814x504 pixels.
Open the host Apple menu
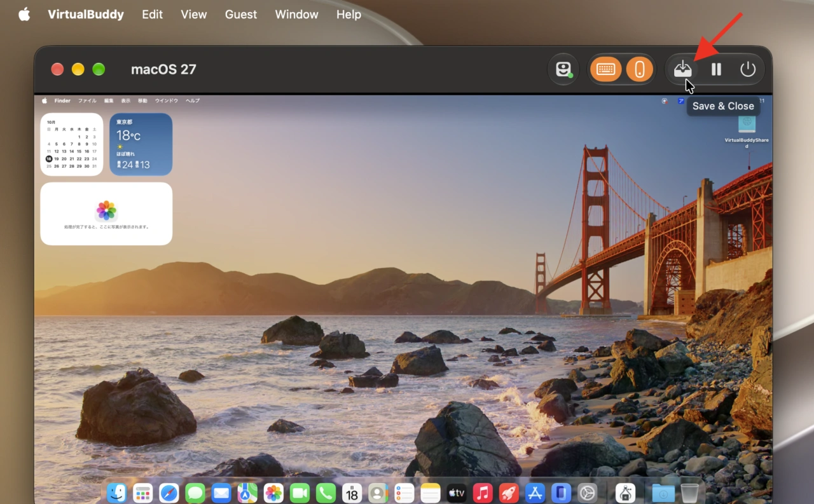point(24,15)
